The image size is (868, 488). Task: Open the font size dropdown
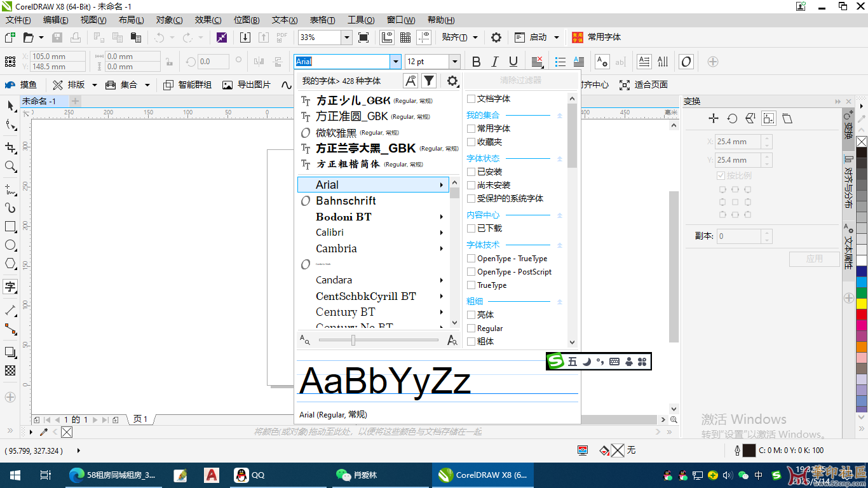coord(454,62)
